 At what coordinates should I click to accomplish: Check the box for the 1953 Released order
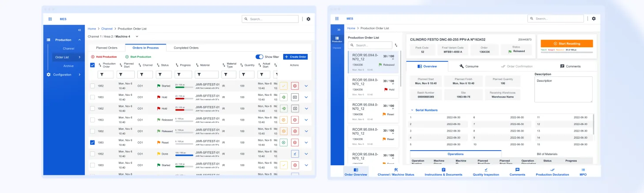(x=92, y=120)
